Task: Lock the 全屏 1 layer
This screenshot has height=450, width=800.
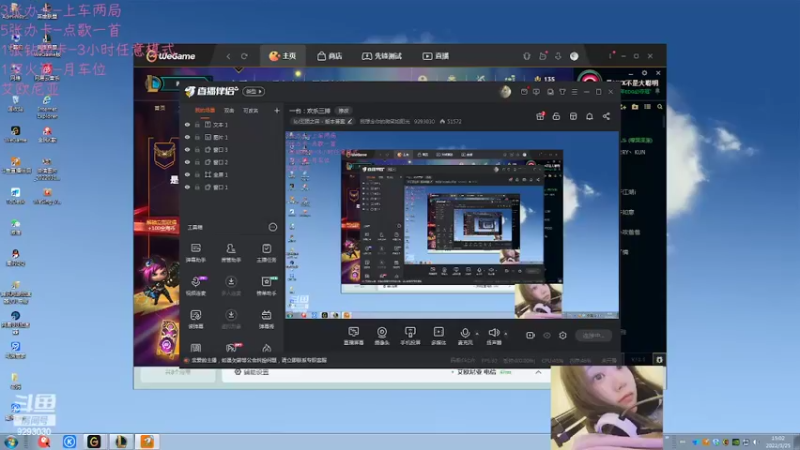Action: pyautogui.click(x=197, y=174)
